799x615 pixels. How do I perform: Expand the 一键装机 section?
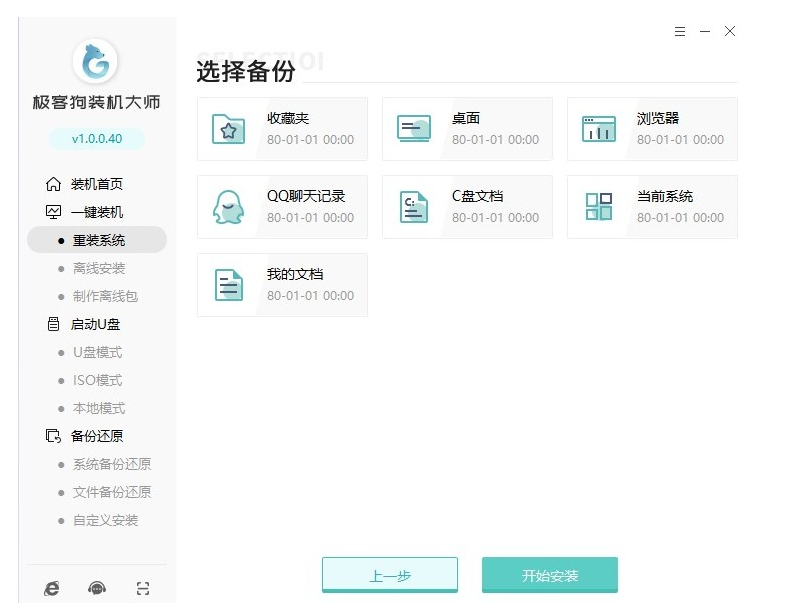(96, 212)
